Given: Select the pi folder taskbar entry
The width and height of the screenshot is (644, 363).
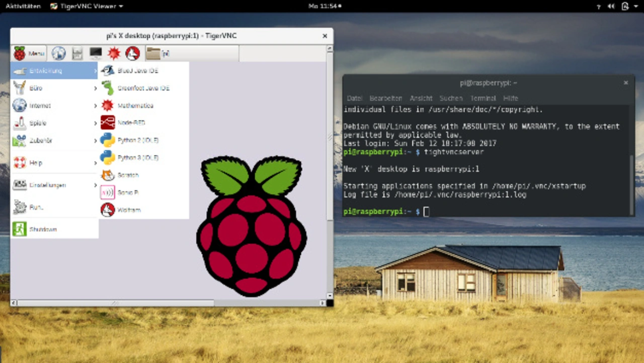Looking at the screenshot, I should (192, 53).
